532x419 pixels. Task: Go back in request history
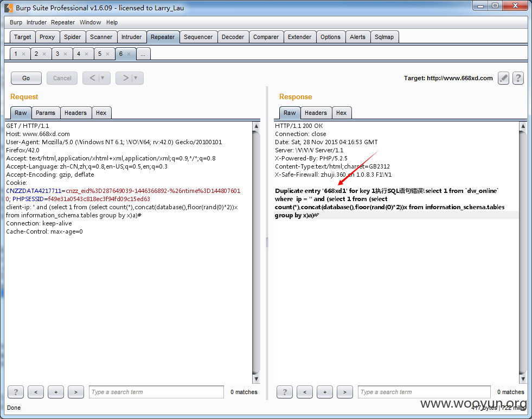tap(92, 78)
